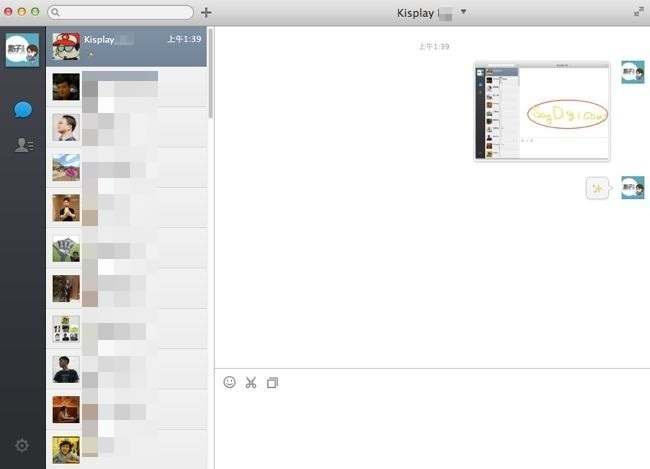Click own profile avatar at top of sidebar
650x469 pixels.
[x=22, y=50]
